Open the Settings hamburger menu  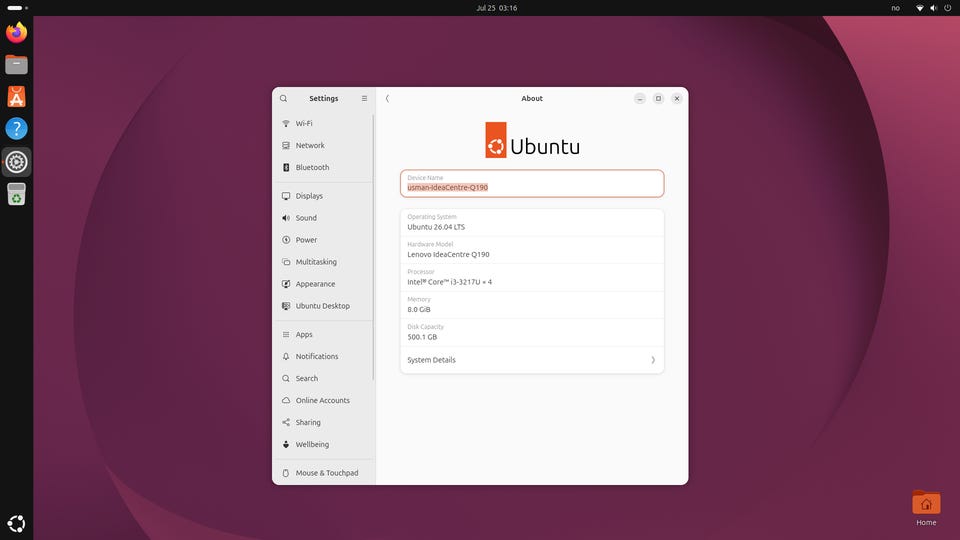coord(364,99)
